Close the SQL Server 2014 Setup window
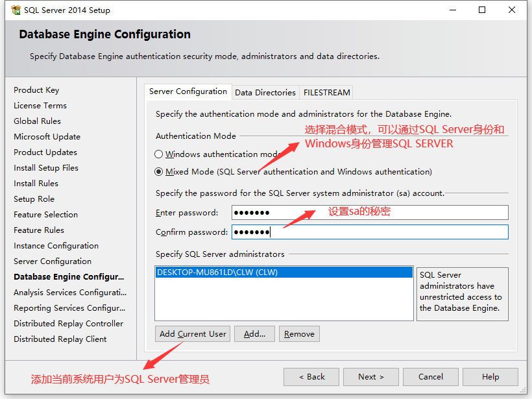 512,10
